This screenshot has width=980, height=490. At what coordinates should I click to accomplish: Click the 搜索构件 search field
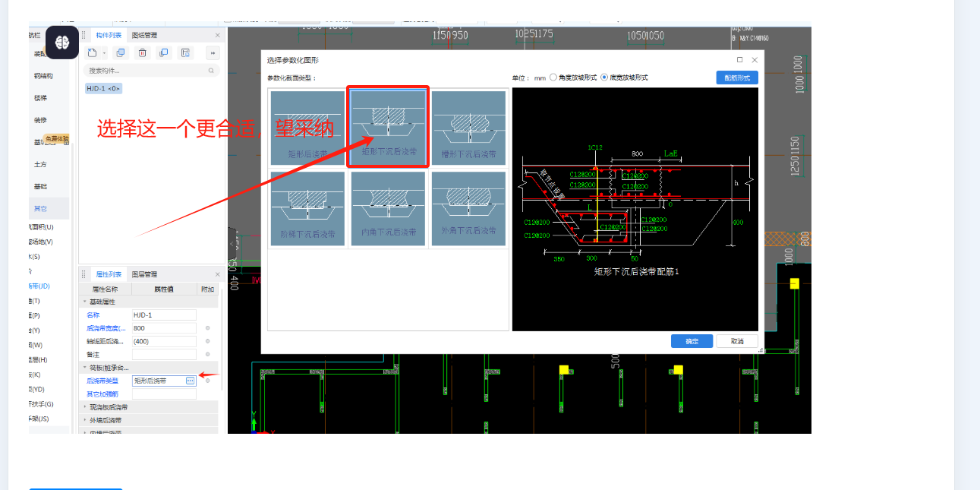pyautogui.click(x=151, y=71)
